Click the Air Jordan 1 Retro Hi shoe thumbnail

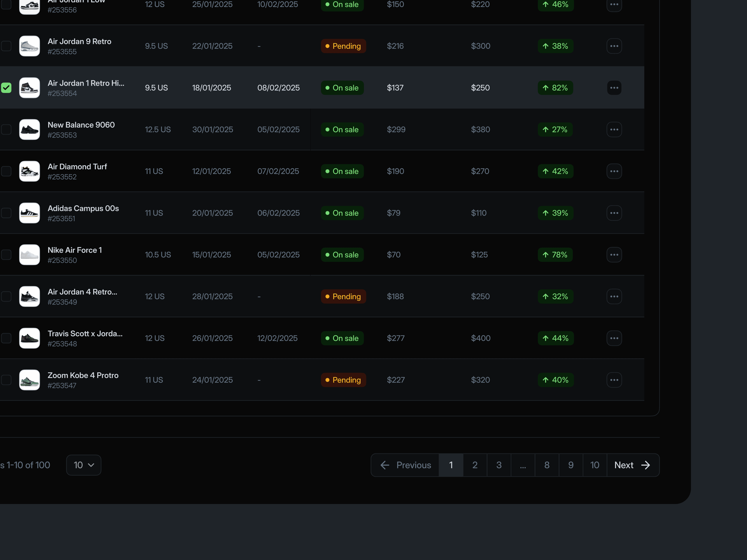point(29,88)
